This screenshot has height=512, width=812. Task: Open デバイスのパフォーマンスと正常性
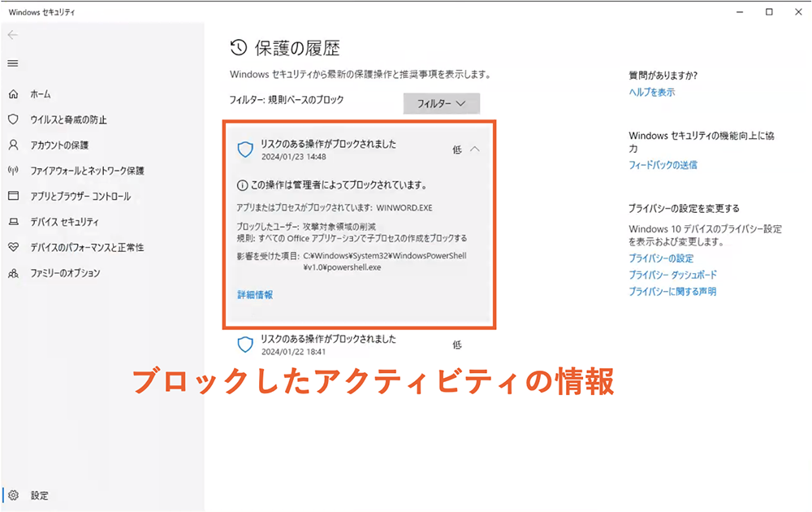tap(87, 247)
